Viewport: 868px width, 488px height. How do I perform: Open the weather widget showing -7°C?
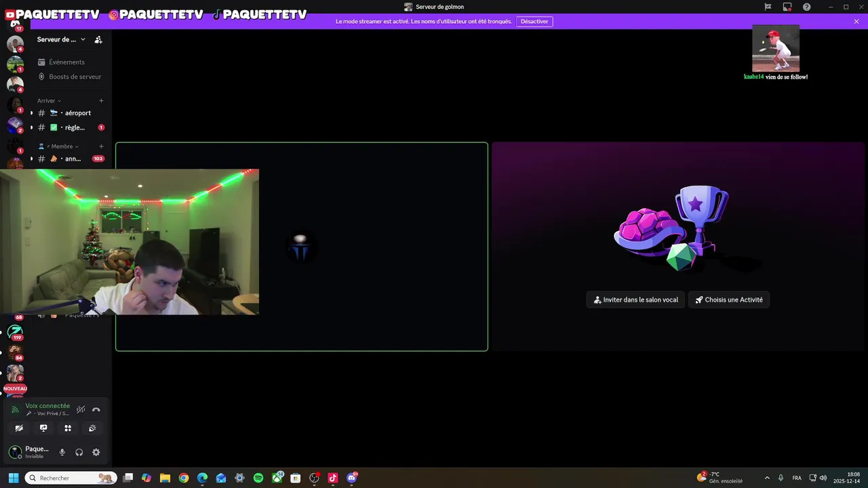(720, 478)
